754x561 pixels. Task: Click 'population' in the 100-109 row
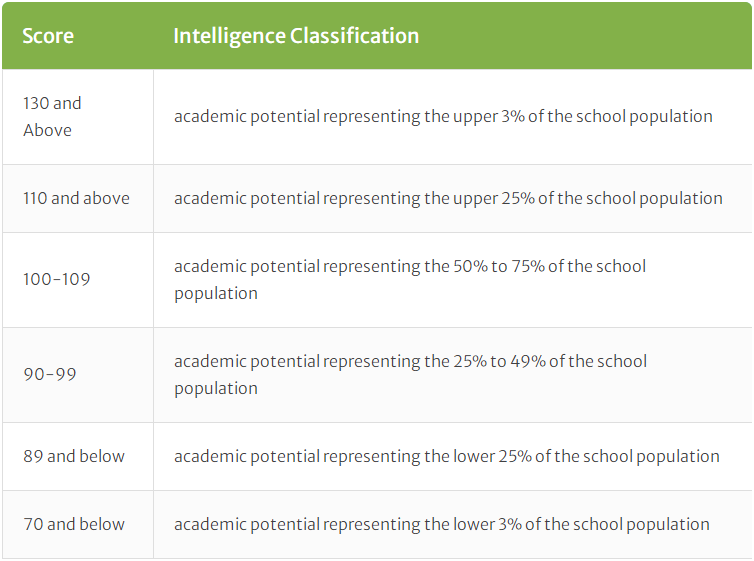click(216, 294)
